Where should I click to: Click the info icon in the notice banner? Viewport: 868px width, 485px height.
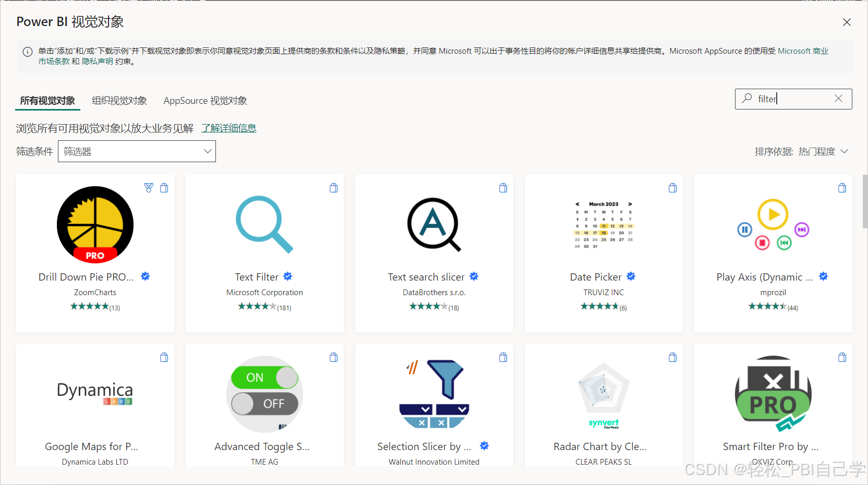point(28,52)
